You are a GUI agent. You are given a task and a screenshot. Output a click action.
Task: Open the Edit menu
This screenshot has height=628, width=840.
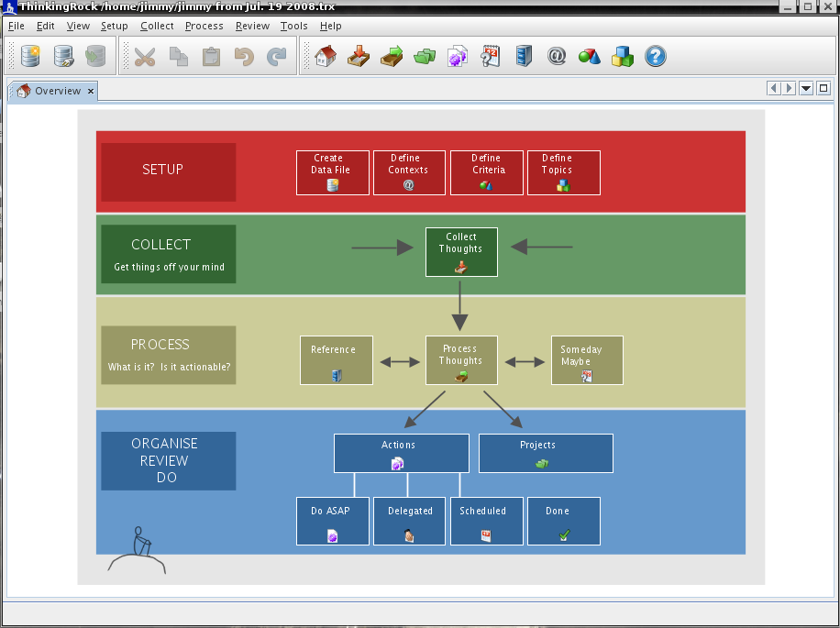(x=46, y=26)
